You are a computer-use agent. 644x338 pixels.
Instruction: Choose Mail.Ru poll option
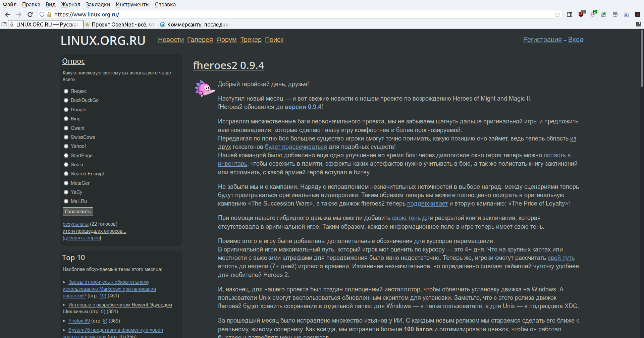click(66, 201)
